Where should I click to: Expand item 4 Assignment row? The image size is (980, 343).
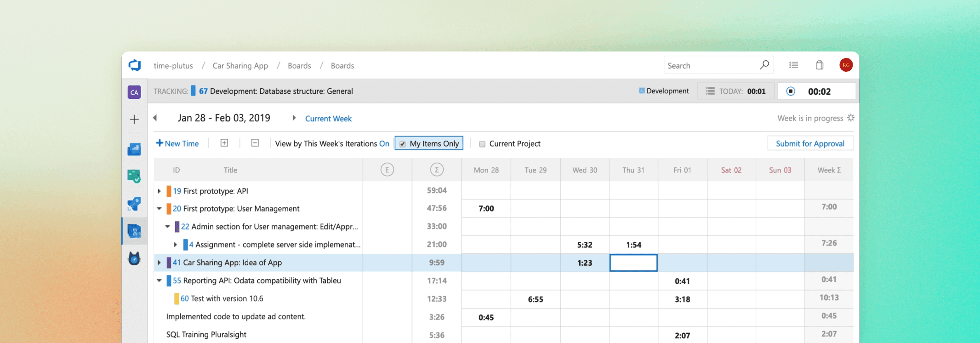click(x=176, y=245)
